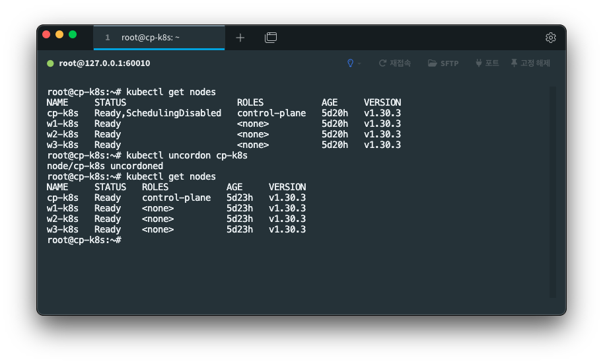Image resolution: width=603 pixels, height=364 pixels.
Task: Minimize the window with the yellow button
Action: 59,34
